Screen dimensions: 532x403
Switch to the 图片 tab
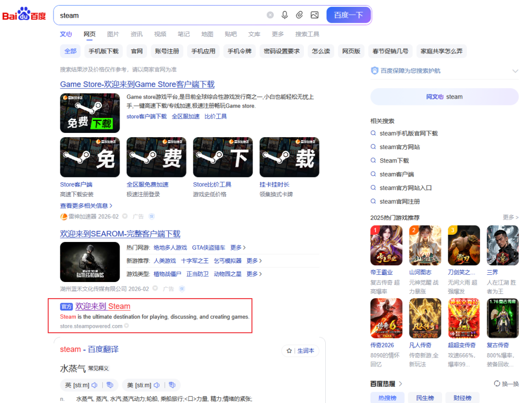coord(113,34)
